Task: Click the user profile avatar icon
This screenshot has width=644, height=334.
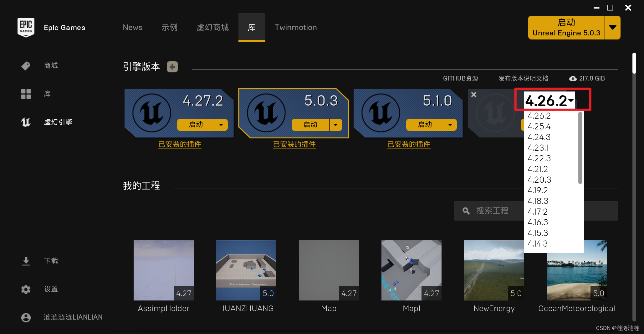Action: (26, 317)
